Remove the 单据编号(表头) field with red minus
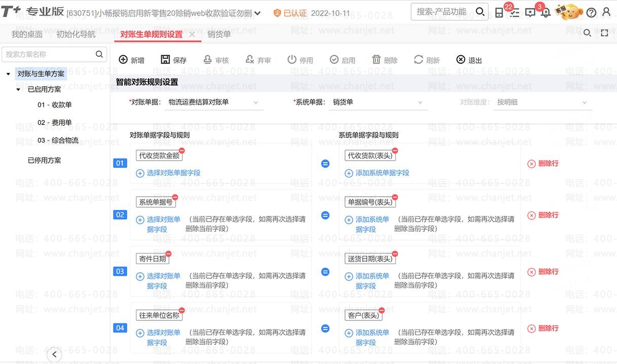 395,197
